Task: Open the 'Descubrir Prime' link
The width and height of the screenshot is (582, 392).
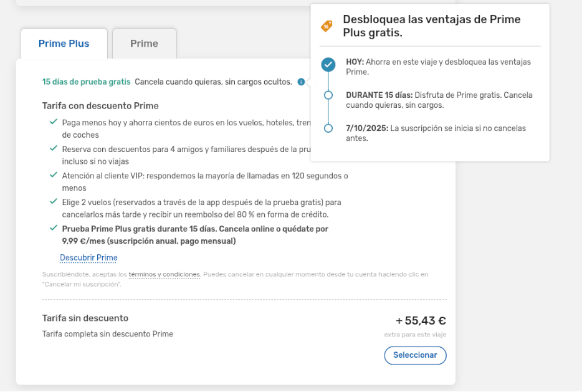Action: (88, 258)
